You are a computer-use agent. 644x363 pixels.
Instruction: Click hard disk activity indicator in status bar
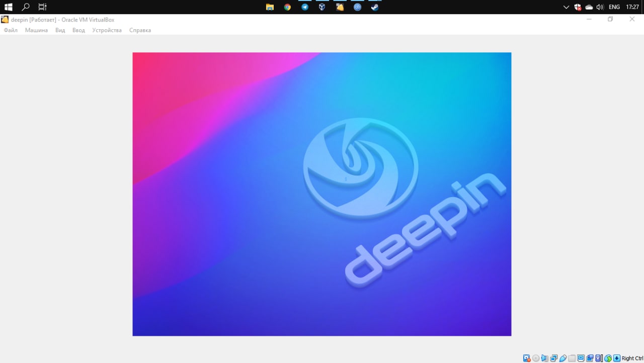tap(527, 358)
